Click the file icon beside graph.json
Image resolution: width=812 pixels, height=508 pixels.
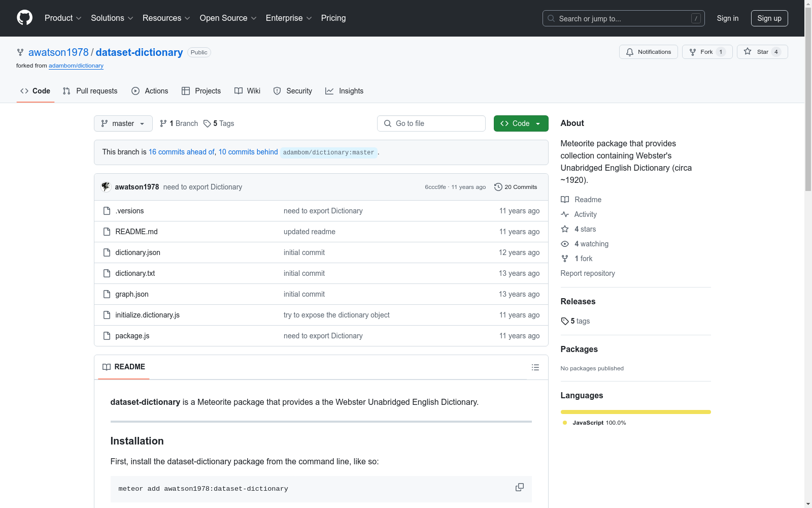(x=107, y=294)
